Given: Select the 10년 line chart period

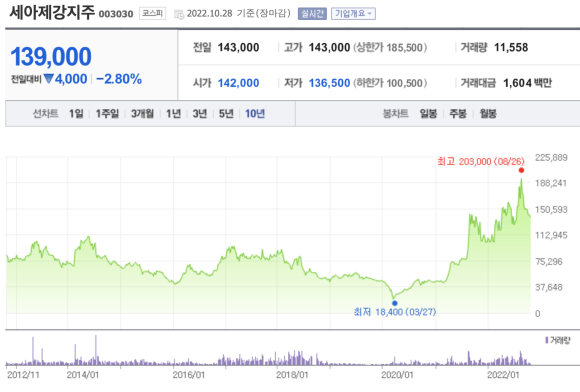Looking at the screenshot, I should tap(255, 114).
